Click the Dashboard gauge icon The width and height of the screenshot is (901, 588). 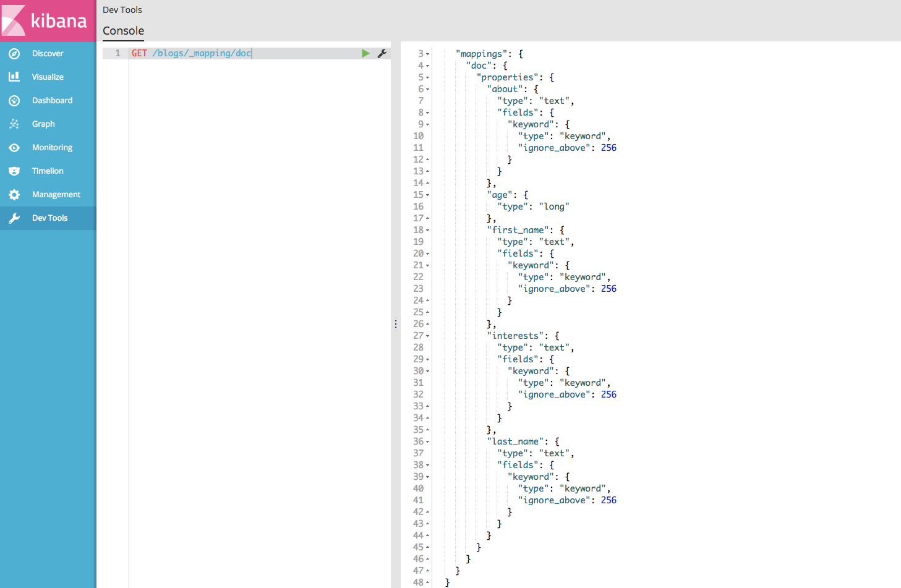pos(14,101)
